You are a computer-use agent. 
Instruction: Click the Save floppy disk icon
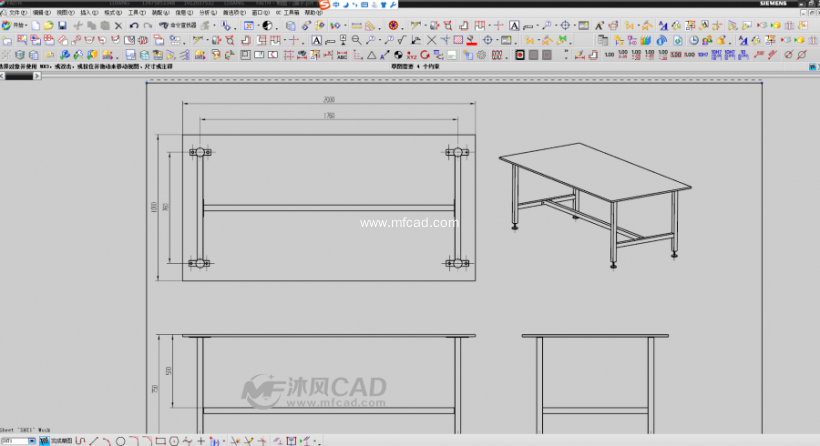(x=62, y=25)
